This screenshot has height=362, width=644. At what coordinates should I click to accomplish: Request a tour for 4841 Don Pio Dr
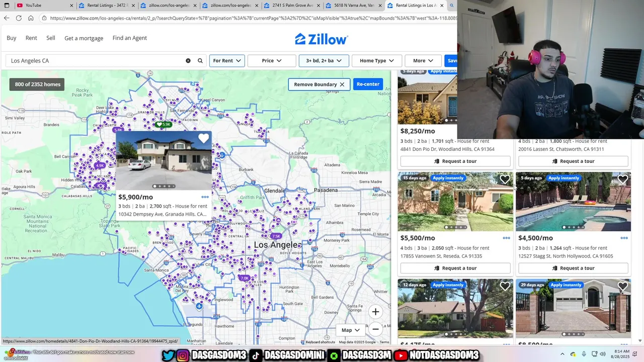pos(455,161)
